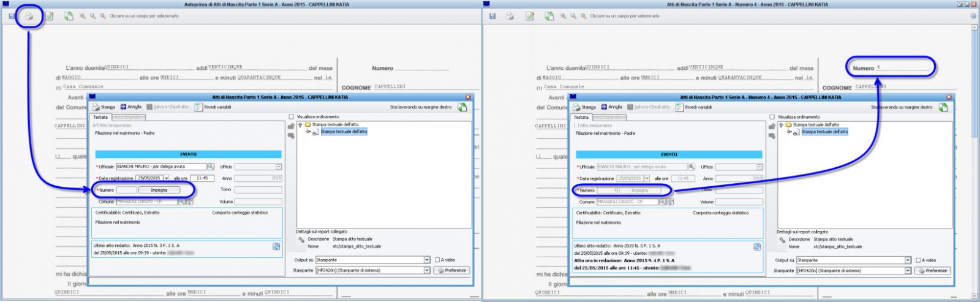Click the Ufficiale search magnifier in Anteprima screen's dialog

210,167
